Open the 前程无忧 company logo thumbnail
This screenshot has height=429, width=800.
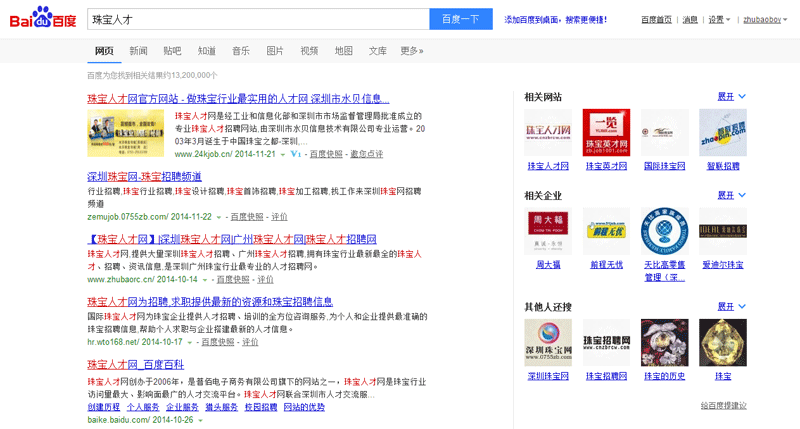point(606,231)
